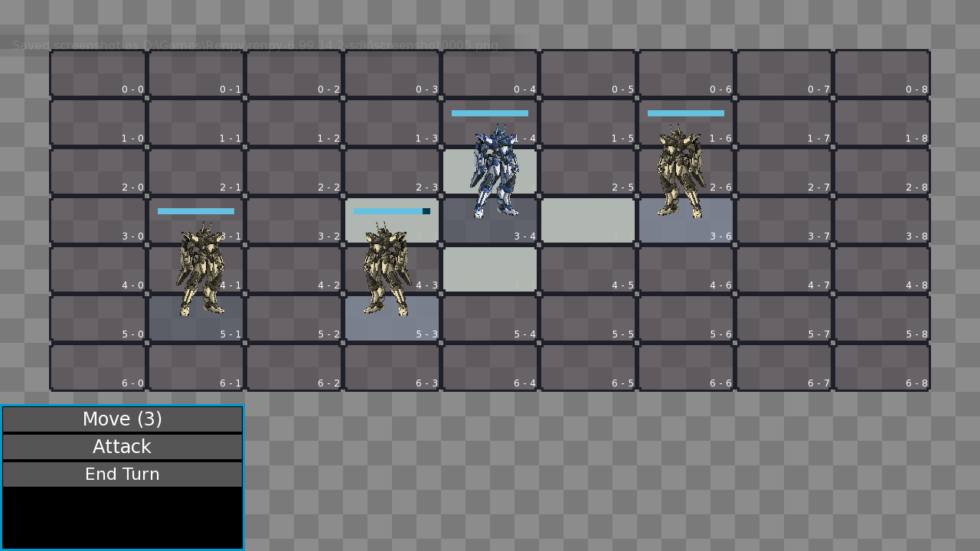980x551 pixels.
Task: Select grid tile 1-5
Action: pyautogui.click(x=588, y=122)
